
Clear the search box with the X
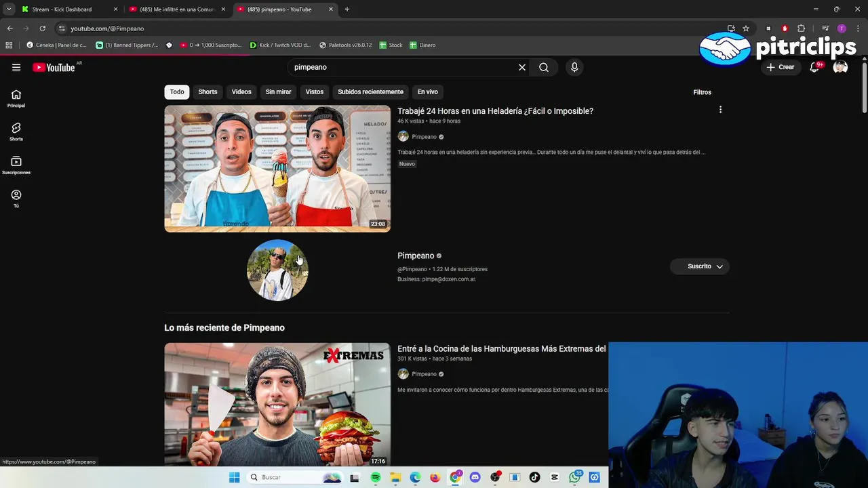click(522, 67)
